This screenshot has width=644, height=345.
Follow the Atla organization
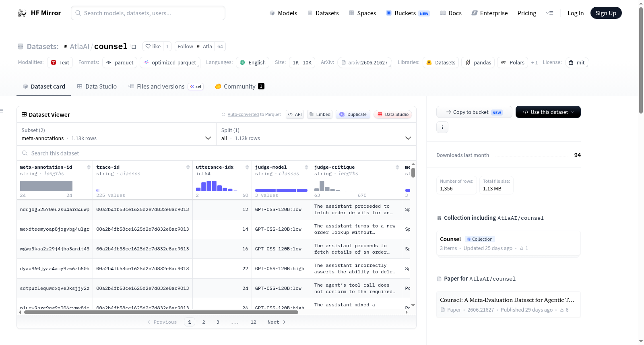[x=195, y=46]
